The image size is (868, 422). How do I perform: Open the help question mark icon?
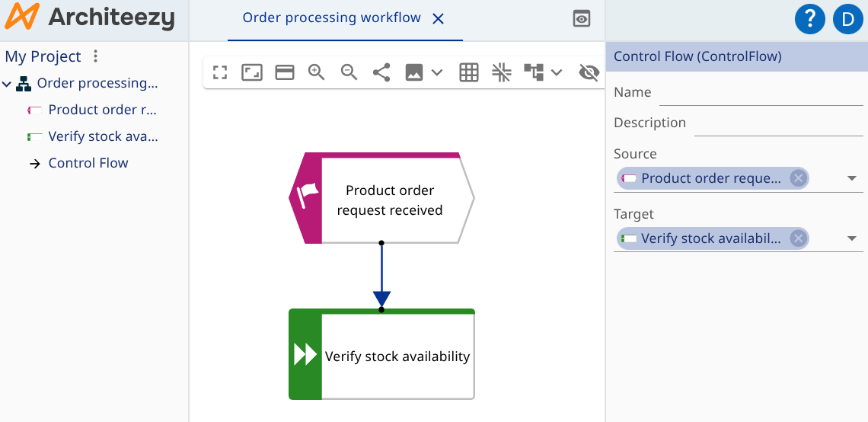(809, 19)
